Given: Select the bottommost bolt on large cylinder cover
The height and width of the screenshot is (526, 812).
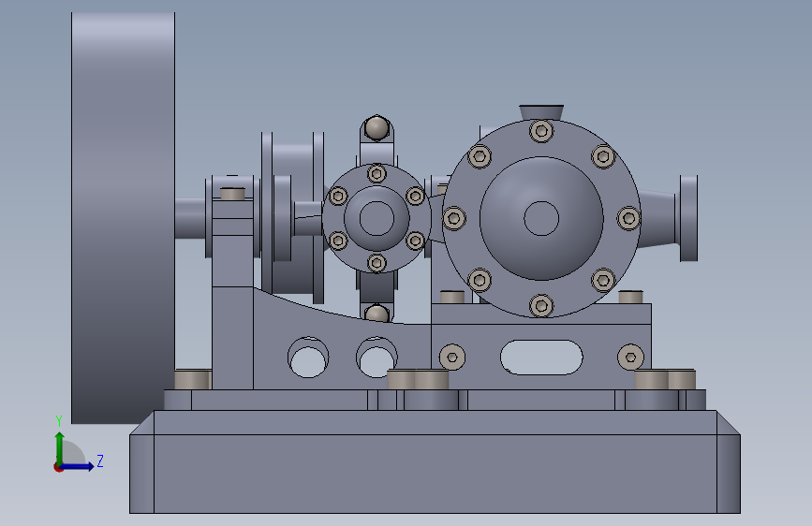Looking at the screenshot, I should pos(541,305).
